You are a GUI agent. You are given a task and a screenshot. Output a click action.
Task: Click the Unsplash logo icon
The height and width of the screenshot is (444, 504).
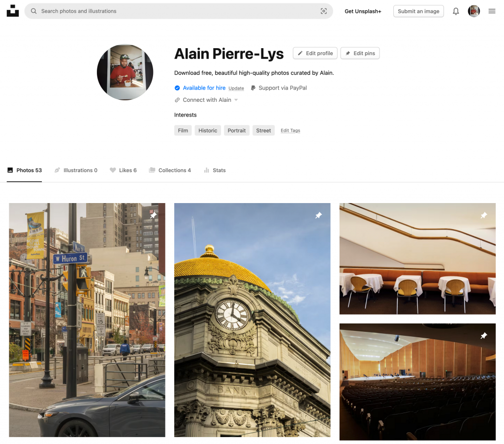(x=13, y=11)
